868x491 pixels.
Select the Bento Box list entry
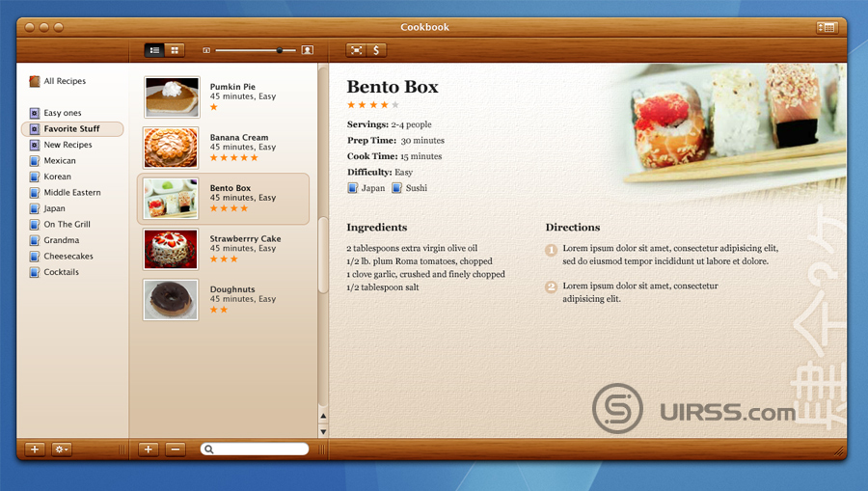click(223, 199)
